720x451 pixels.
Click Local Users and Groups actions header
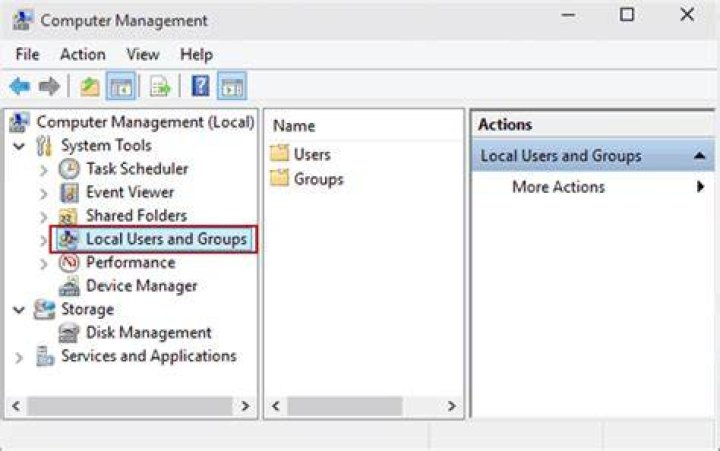(593, 156)
